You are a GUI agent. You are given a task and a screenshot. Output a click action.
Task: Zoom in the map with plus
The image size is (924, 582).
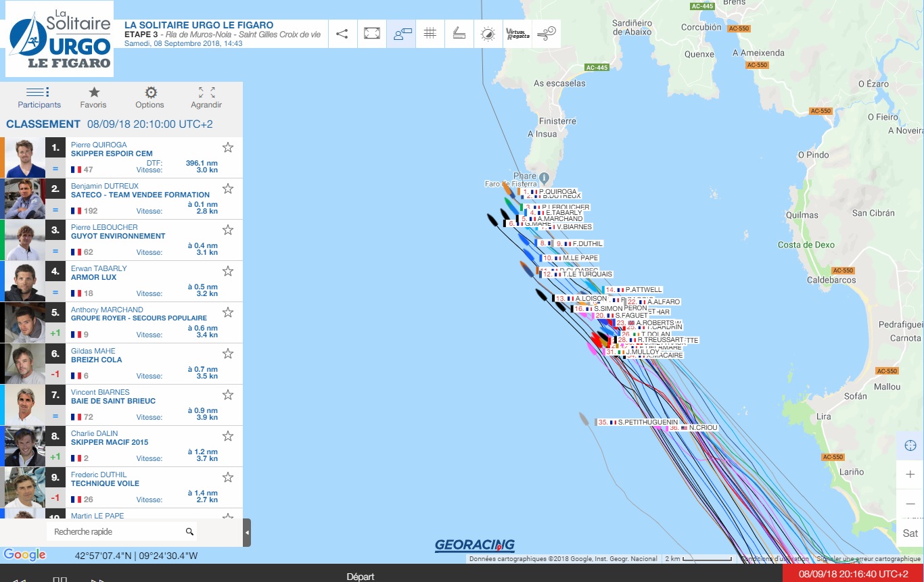(x=910, y=475)
